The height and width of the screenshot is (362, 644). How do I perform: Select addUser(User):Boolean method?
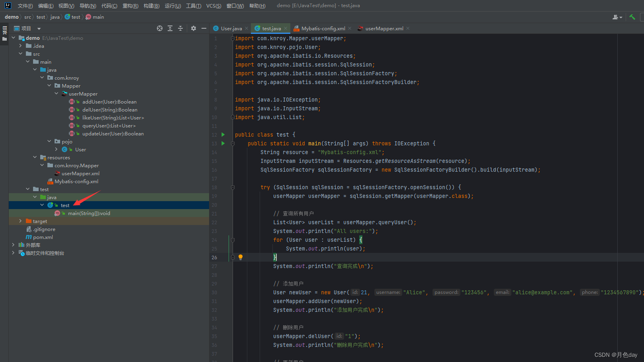[109, 102]
